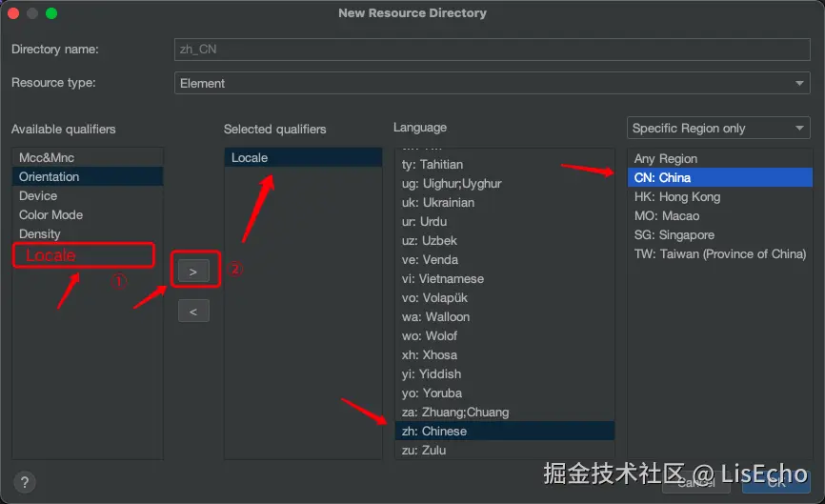The height and width of the screenshot is (504, 825).
Task: Select SG: Singapore region
Action: pos(720,234)
